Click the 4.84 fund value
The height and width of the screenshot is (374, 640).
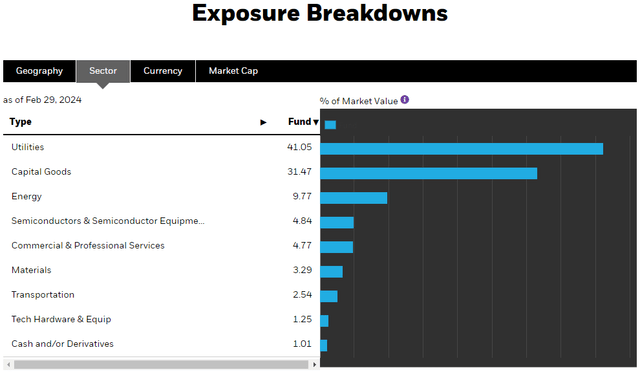[302, 221]
